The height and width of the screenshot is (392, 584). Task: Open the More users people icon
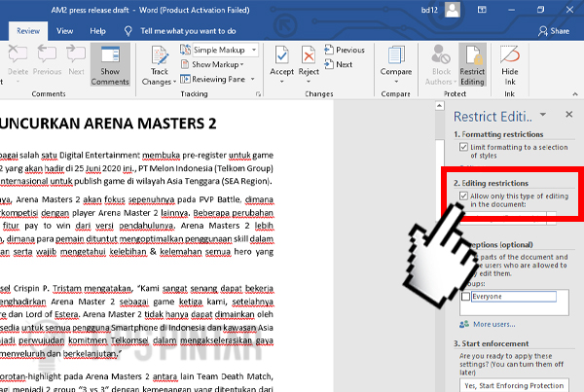pyautogui.click(x=464, y=324)
